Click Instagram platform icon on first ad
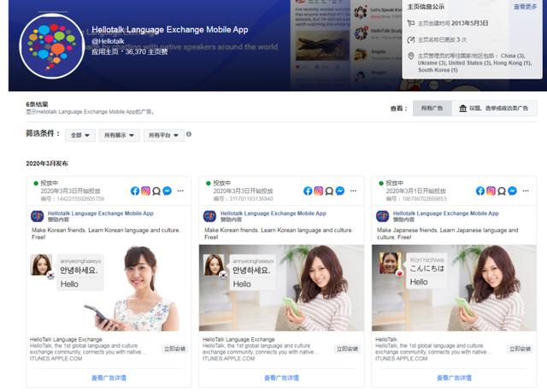 click(x=145, y=191)
